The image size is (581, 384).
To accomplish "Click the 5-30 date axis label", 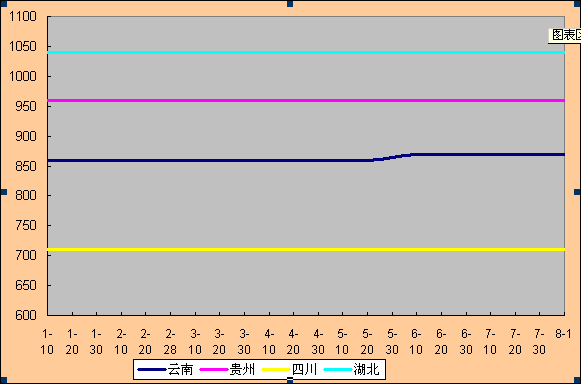I will (392, 342).
